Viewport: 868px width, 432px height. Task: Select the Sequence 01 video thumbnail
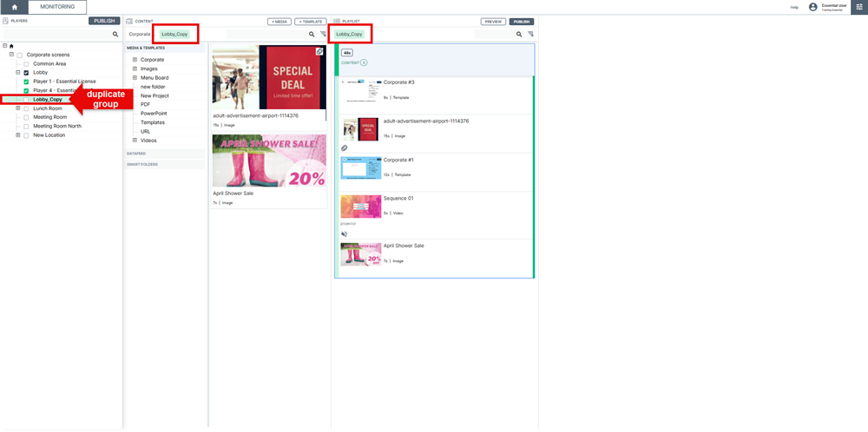tap(360, 206)
